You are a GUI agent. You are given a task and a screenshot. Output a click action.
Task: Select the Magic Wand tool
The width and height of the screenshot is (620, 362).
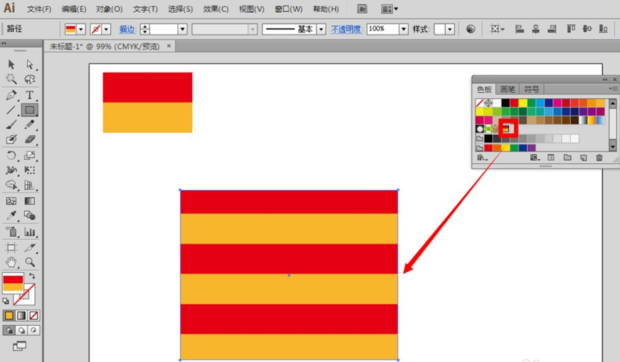tap(11, 79)
